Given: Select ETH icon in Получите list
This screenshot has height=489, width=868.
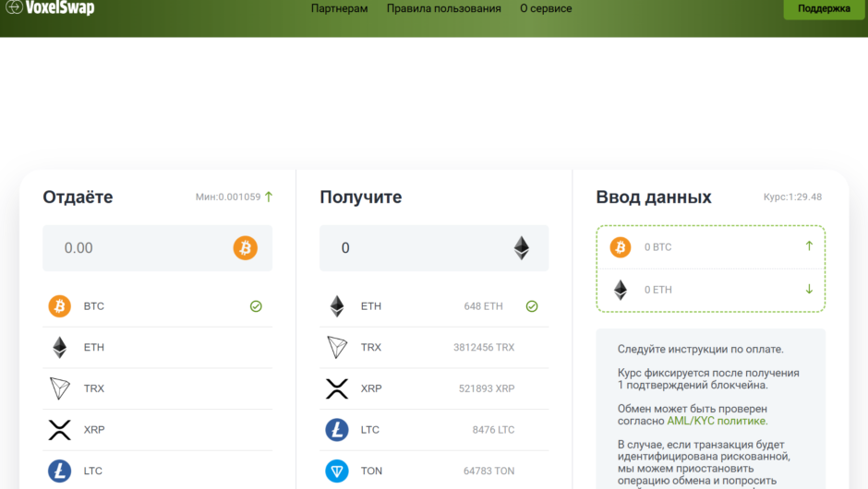Looking at the screenshot, I should coord(337,306).
